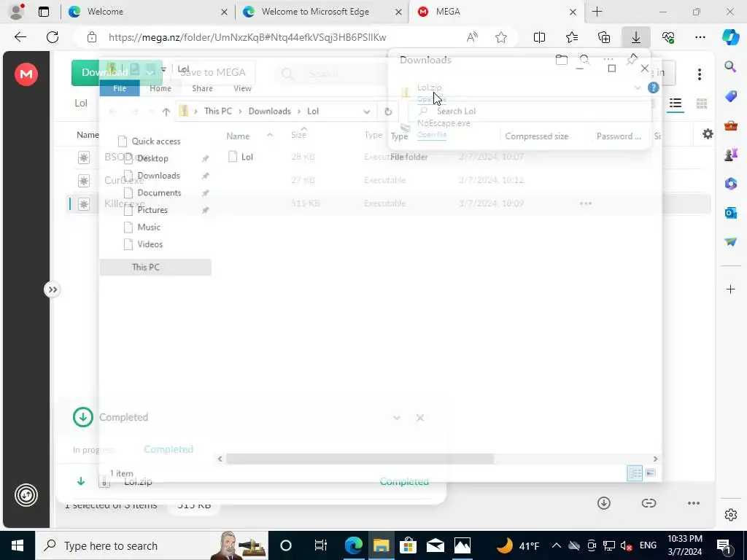This screenshot has width=747, height=560.
Task: Open the tab actions menu icon
Action: coord(44,12)
